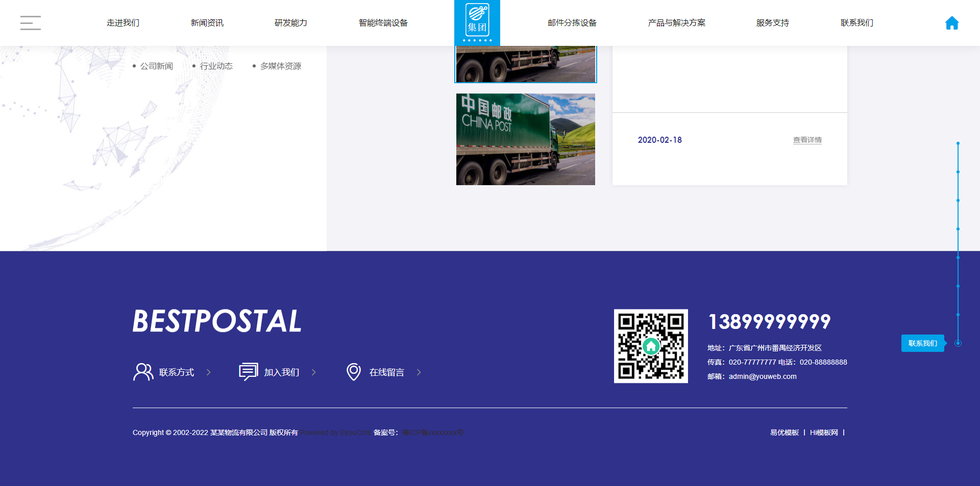This screenshot has height=486, width=980.
Task: Expand the arrow next to 联系方式
Action: 208,372
